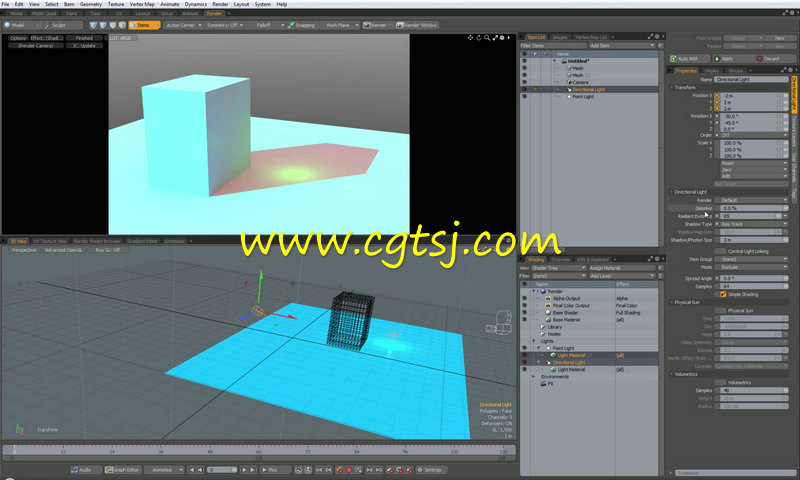The height and width of the screenshot is (480, 800).
Task: Toggle visibility of Base Shader layer
Action: pyautogui.click(x=524, y=313)
